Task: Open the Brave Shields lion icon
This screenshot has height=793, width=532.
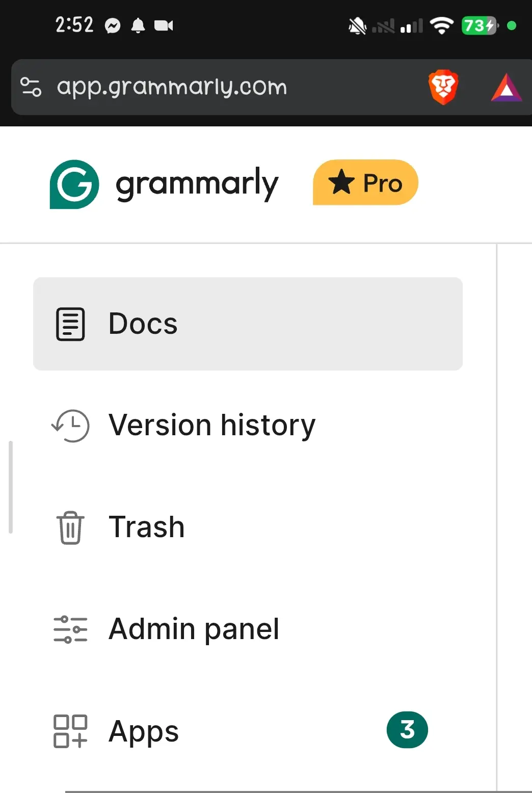Action: 443,87
